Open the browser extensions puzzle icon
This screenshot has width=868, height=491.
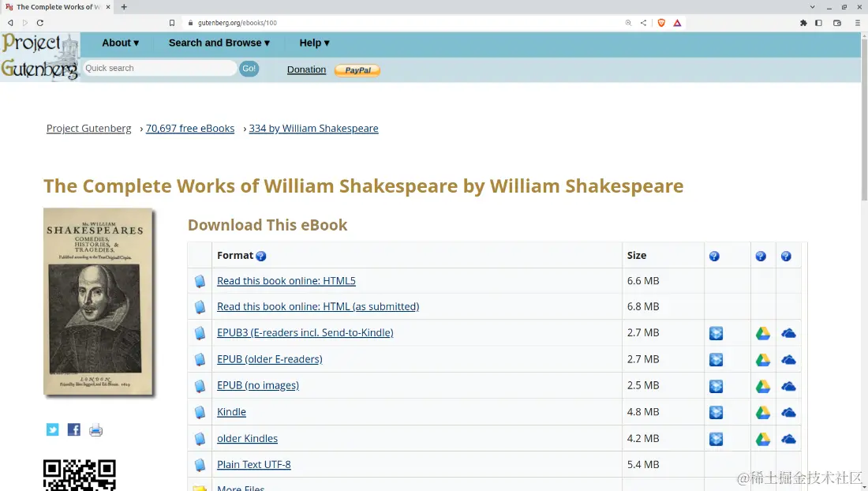pyautogui.click(x=803, y=23)
